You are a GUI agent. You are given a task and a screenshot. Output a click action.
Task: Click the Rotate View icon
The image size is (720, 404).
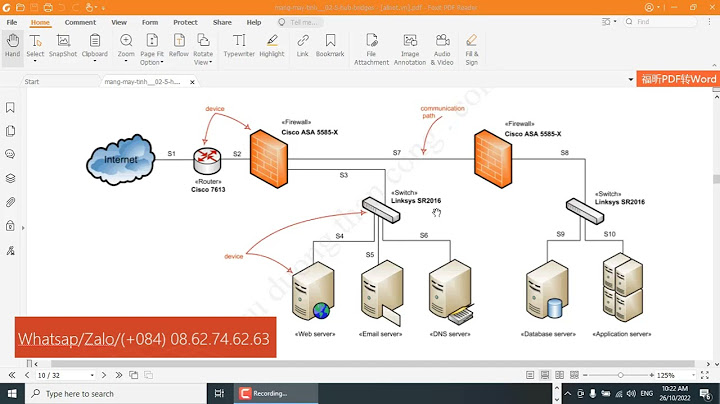(203, 41)
